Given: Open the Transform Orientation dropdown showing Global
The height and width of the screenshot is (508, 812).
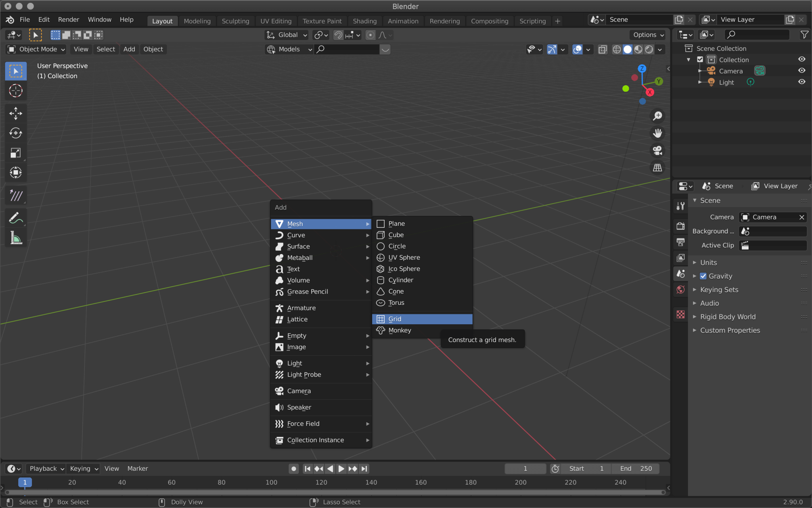Looking at the screenshot, I should point(286,35).
